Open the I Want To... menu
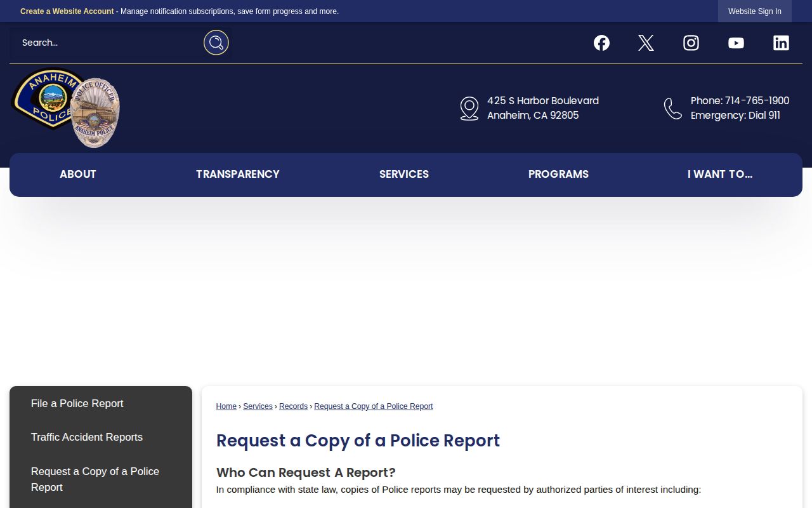The image size is (812, 508). point(720,175)
